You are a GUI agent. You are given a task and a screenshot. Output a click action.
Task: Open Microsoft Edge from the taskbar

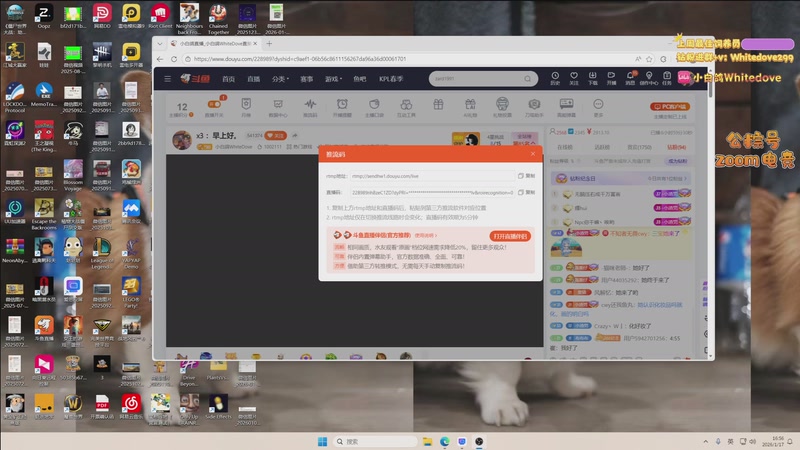tap(445, 441)
